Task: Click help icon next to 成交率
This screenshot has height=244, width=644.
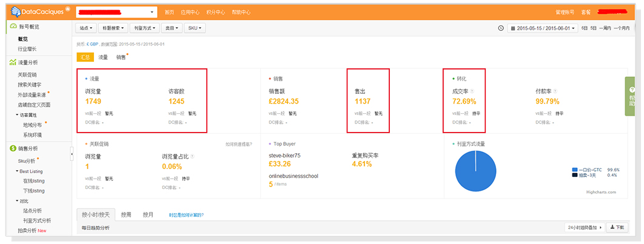Action: point(472,91)
